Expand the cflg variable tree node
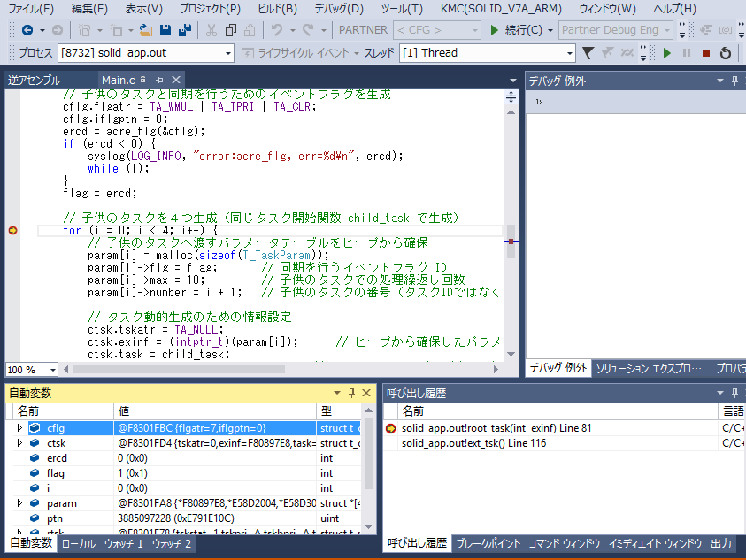746x560 pixels. click(x=19, y=428)
